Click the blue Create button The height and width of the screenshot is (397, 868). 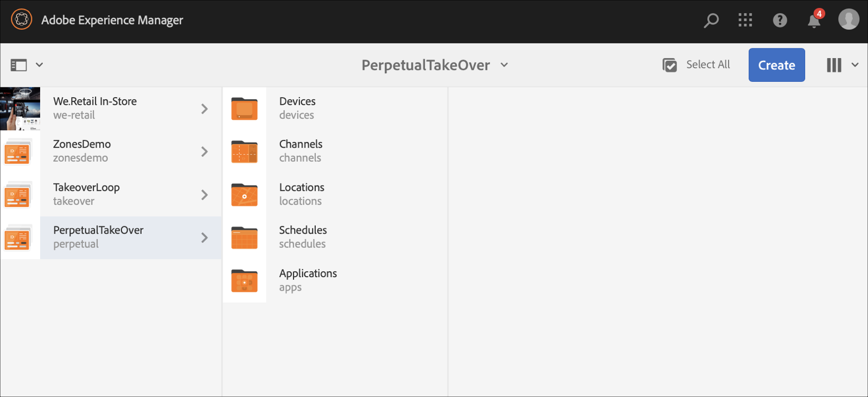click(x=776, y=65)
